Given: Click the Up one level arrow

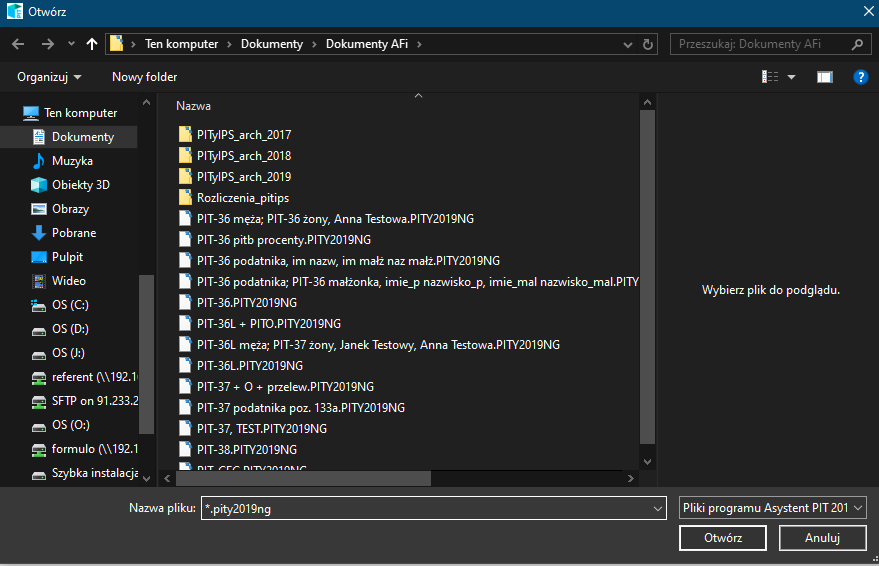Looking at the screenshot, I should click(x=92, y=44).
